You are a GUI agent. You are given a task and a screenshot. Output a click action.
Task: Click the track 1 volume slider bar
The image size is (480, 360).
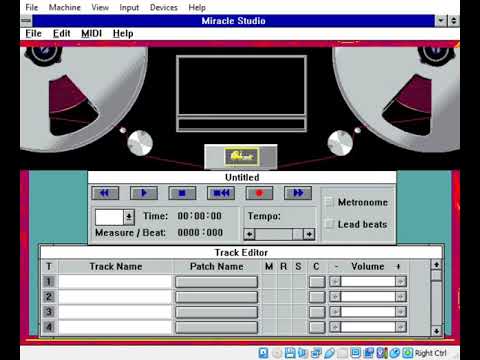[x=368, y=282]
